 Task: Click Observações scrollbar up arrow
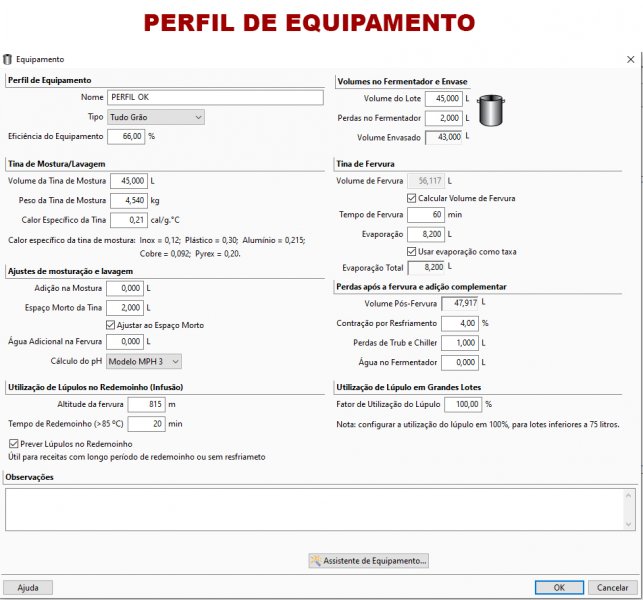(x=629, y=495)
